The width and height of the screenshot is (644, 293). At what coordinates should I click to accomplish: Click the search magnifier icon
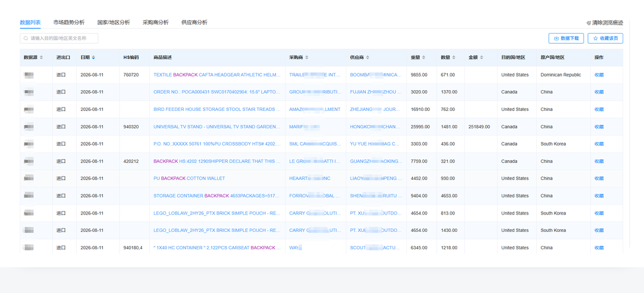26,38
